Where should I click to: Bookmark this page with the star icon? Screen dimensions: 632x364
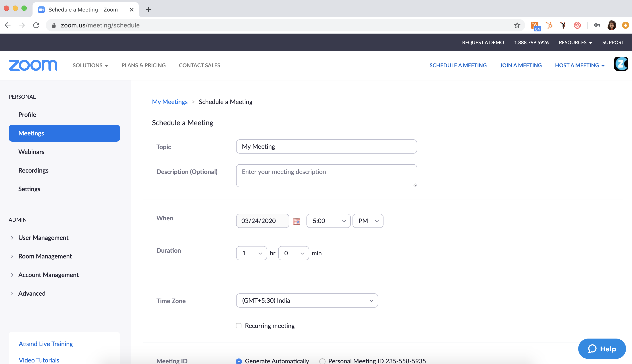click(517, 25)
